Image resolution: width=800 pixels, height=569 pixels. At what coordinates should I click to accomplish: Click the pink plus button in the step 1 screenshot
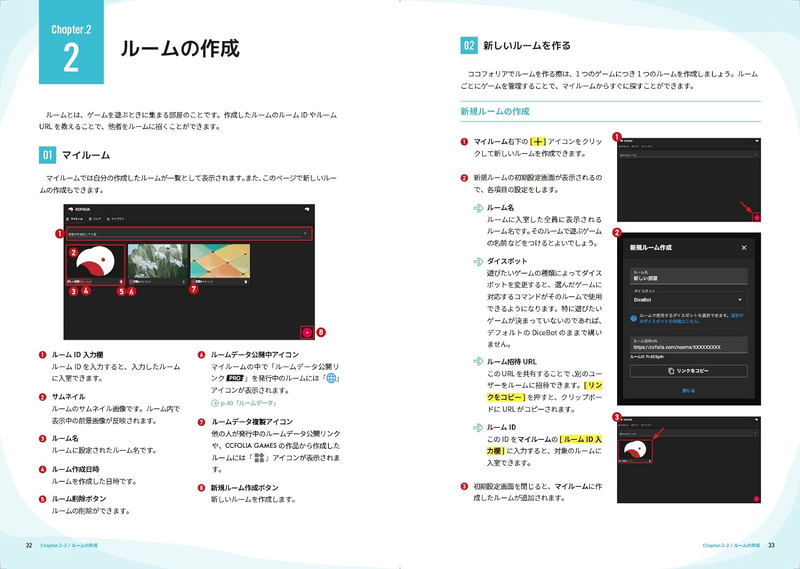[757, 217]
